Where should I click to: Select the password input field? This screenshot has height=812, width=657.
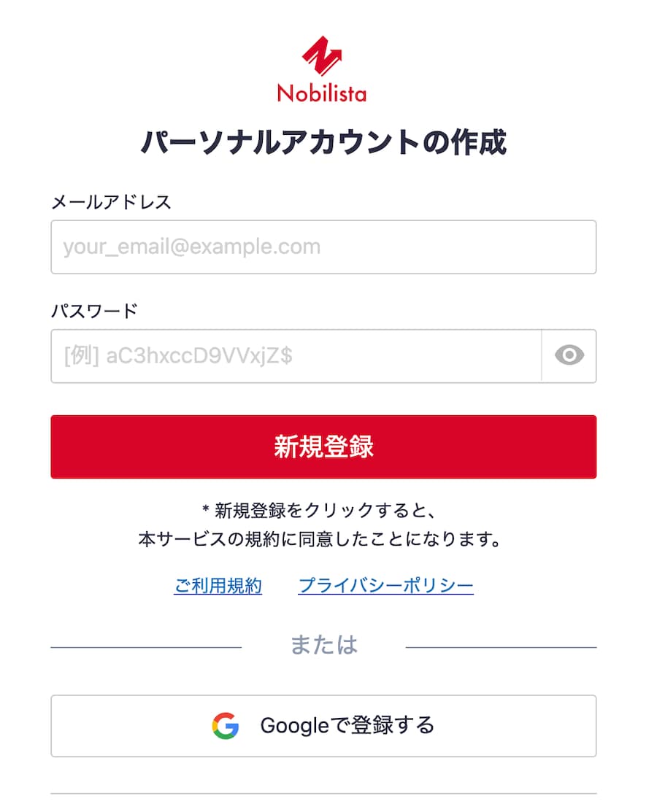[292, 355]
